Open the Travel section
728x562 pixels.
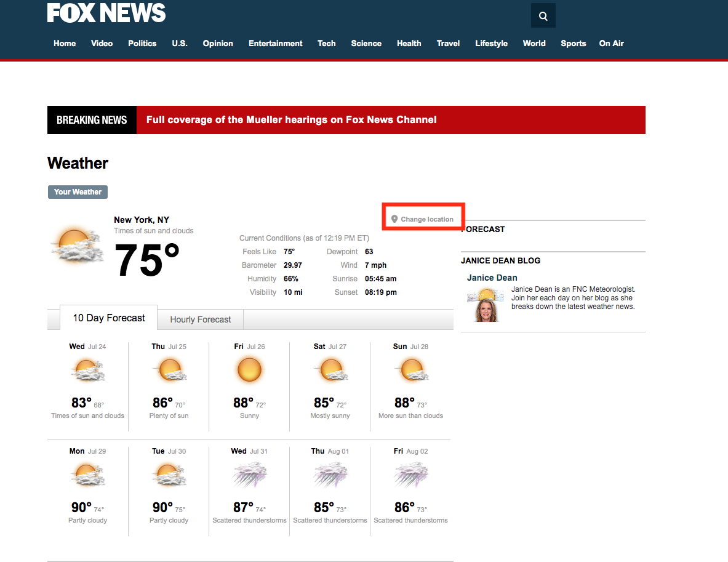[x=448, y=43]
